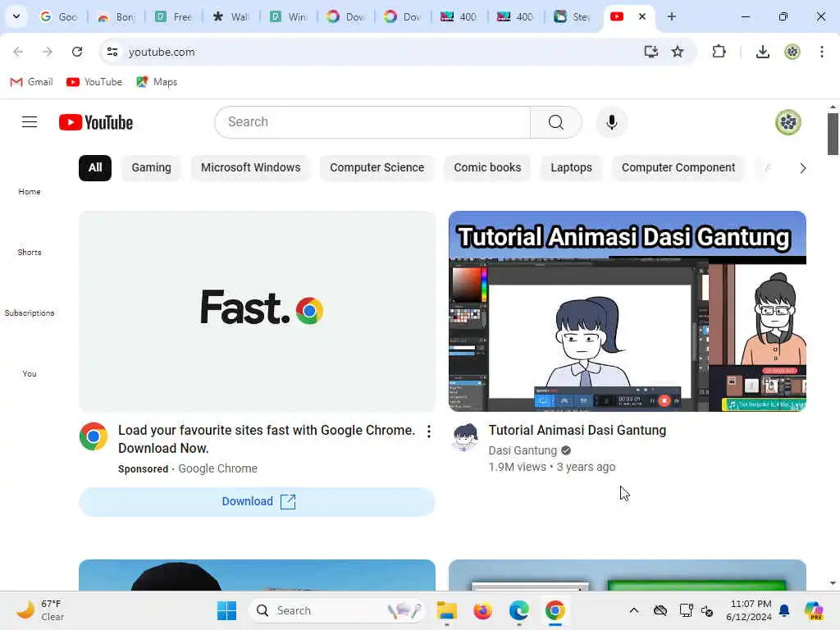
Task: Go to Subscriptions in sidebar
Action: point(30,313)
